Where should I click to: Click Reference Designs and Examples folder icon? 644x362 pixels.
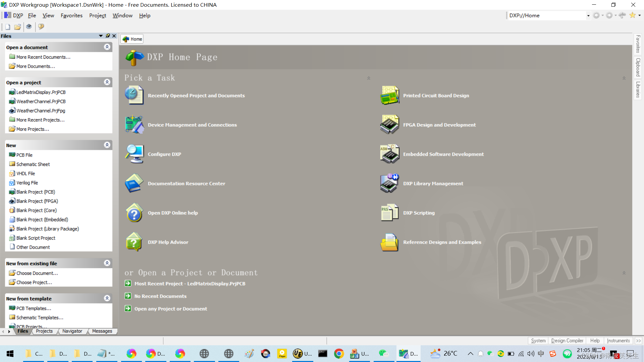(x=389, y=242)
